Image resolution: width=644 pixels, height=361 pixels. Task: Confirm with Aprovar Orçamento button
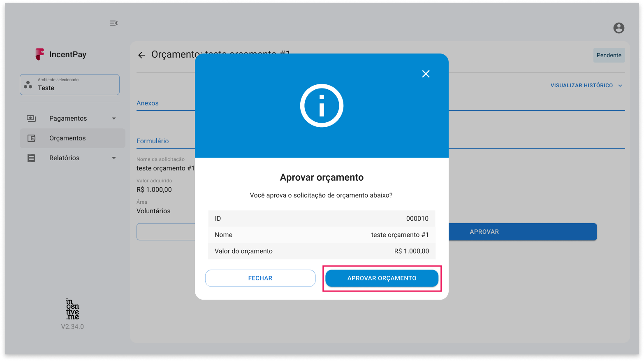click(382, 278)
